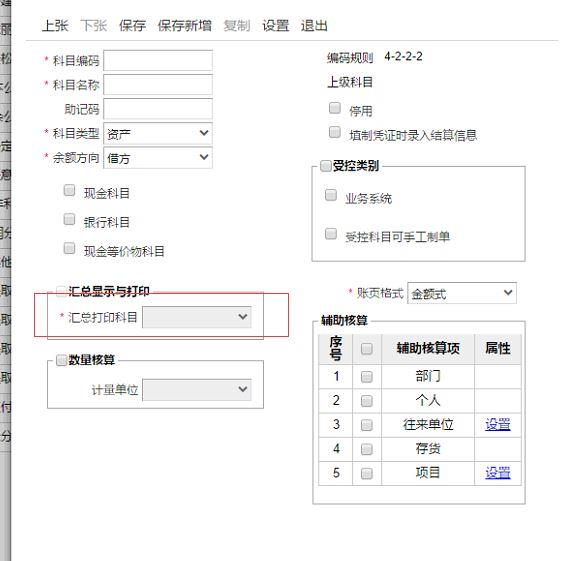The image size is (562, 561).
Task: Open 设置 in the top toolbar
Action: coord(276,26)
